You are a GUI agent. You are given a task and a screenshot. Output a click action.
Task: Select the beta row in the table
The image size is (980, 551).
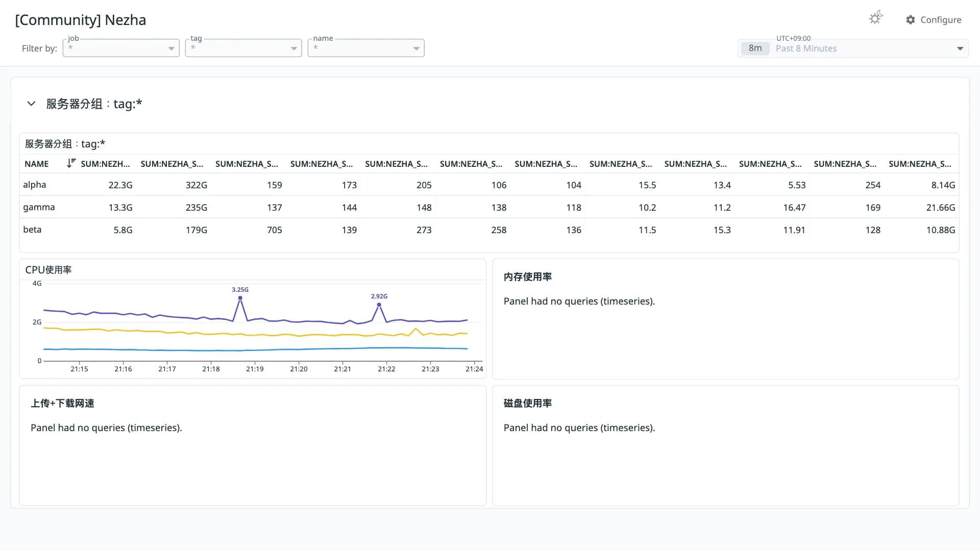pos(489,230)
